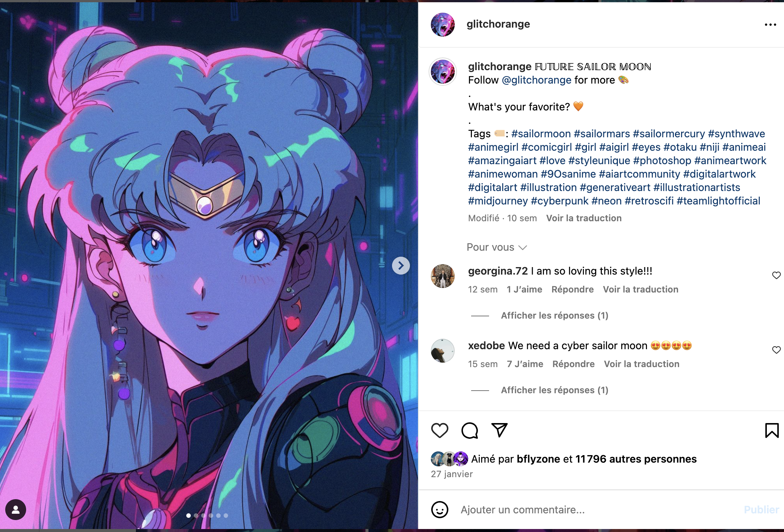Jump to the second carousel dot
Viewport: 784px width, 532px height.
pos(196,516)
